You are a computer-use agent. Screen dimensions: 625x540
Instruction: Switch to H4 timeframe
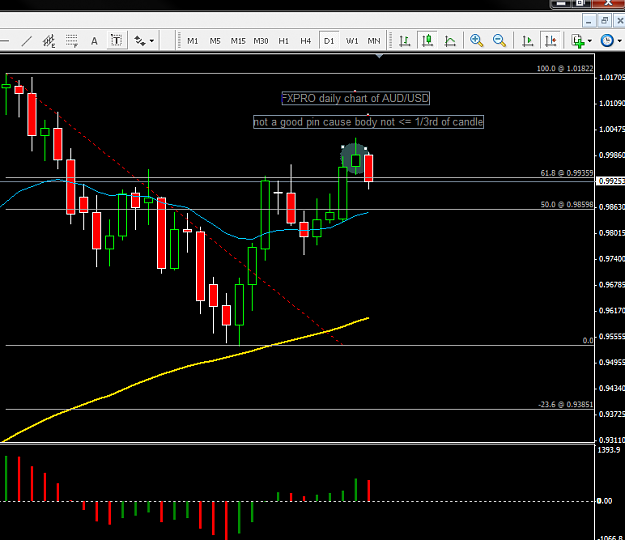pos(306,41)
